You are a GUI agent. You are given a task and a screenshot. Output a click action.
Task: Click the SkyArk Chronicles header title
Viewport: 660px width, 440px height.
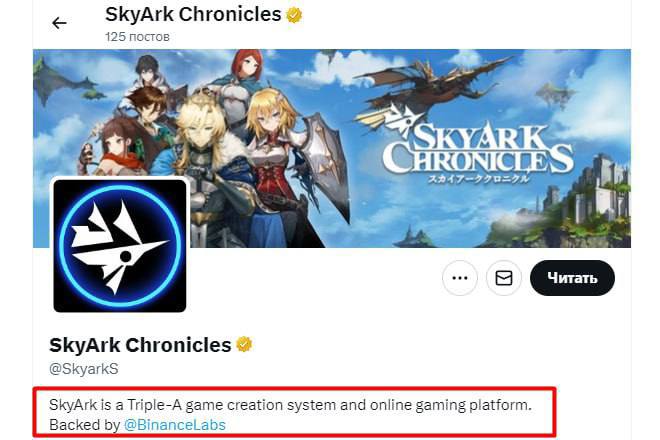pos(193,15)
